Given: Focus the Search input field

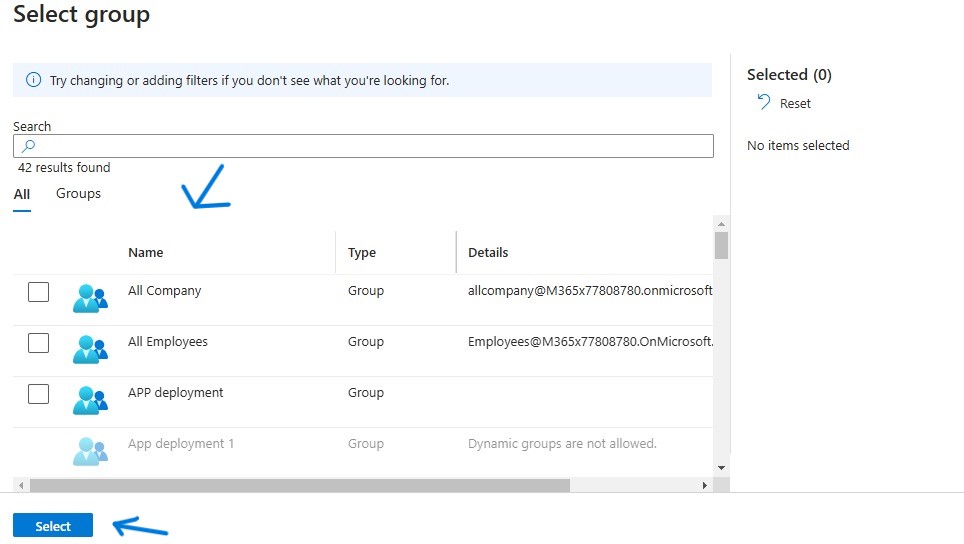Looking at the screenshot, I should (x=370, y=146).
